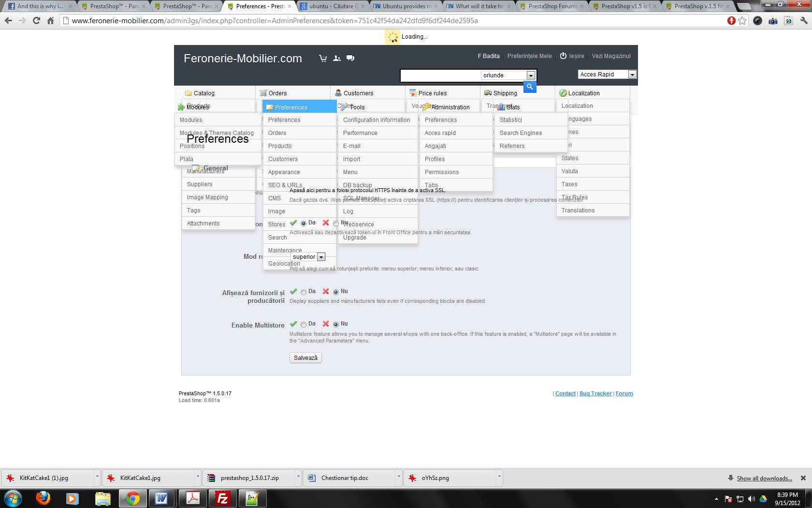Open the Acces Rapid dropdown
The image size is (812, 508).
(607, 75)
